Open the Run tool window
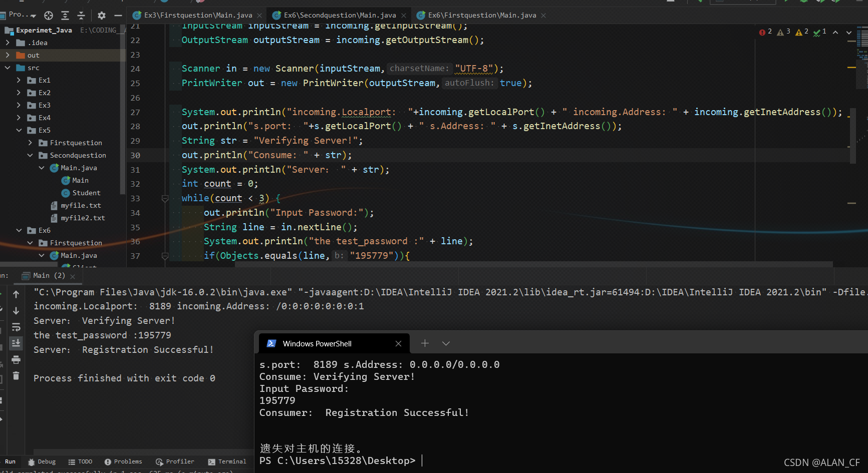868x473 pixels. [x=11, y=461]
